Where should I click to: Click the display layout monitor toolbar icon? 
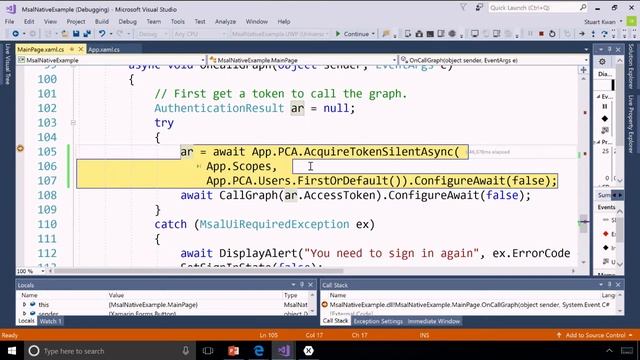coord(474,34)
